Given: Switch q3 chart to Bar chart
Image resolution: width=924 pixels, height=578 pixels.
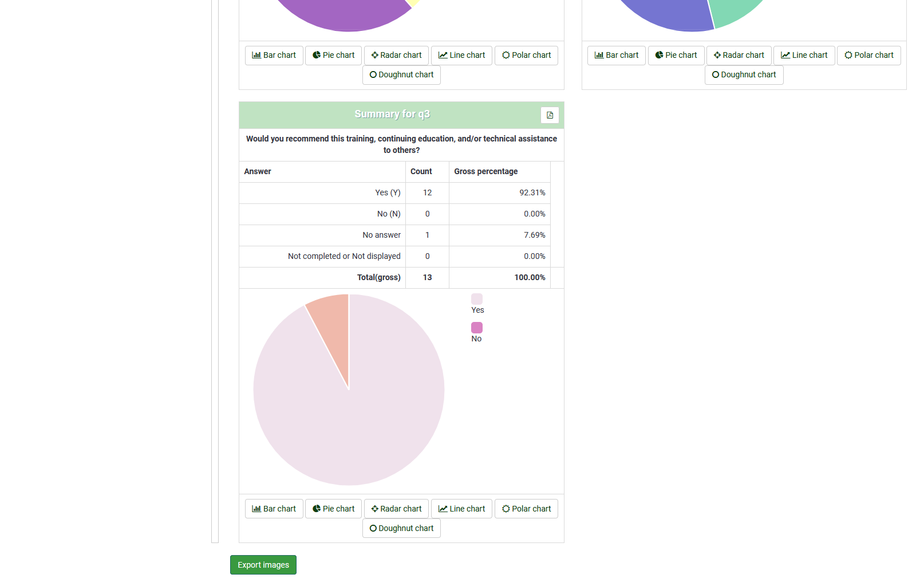Looking at the screenshot, I should point(274,509).
